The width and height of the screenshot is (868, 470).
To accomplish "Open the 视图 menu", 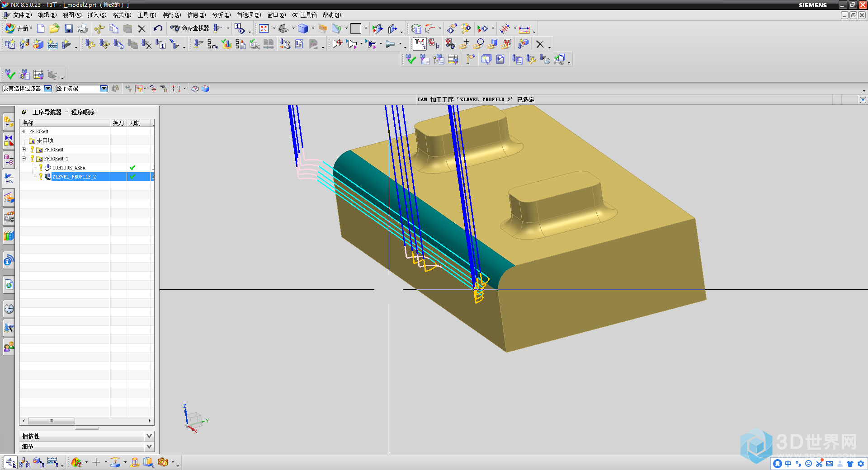I will click(72, 15).
